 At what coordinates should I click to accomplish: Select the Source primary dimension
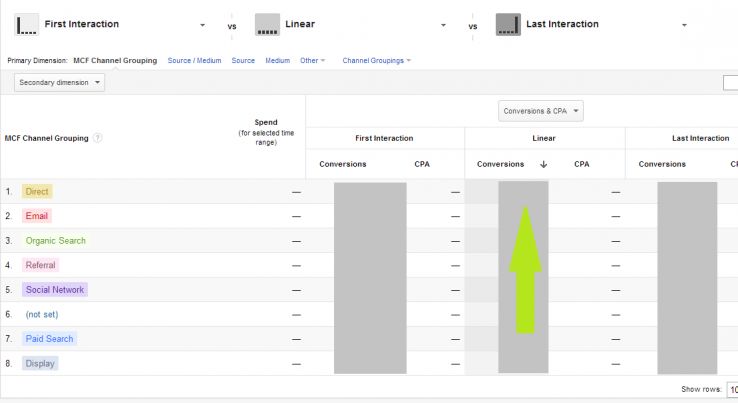(x=243, y=60)
